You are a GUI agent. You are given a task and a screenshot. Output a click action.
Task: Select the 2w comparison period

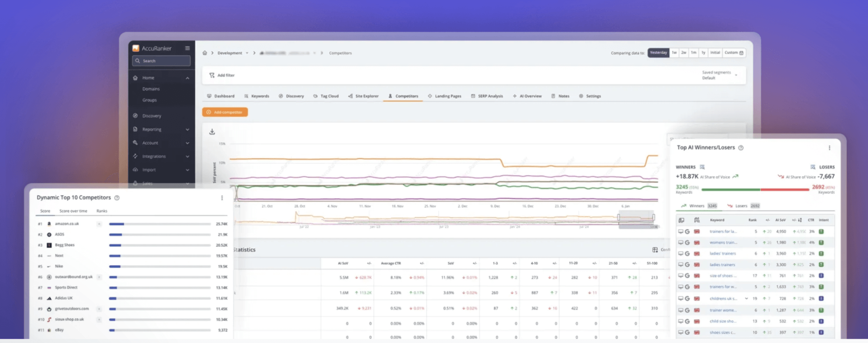684,52
